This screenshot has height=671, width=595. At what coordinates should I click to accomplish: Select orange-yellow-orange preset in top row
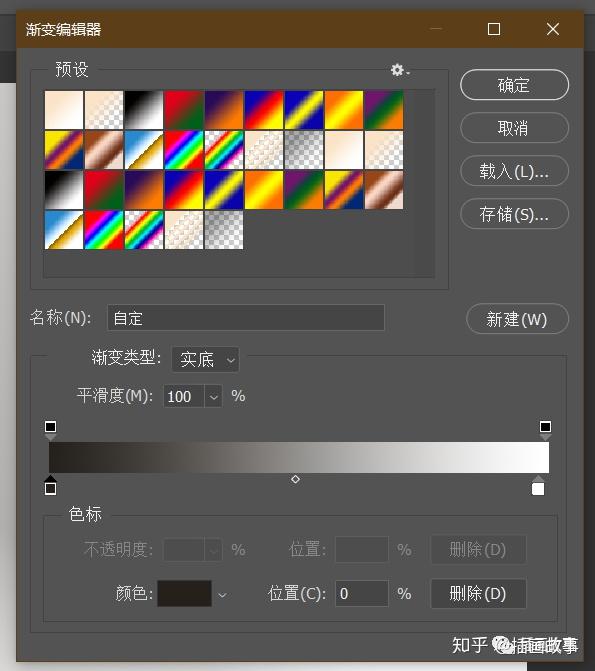point(344,110)
